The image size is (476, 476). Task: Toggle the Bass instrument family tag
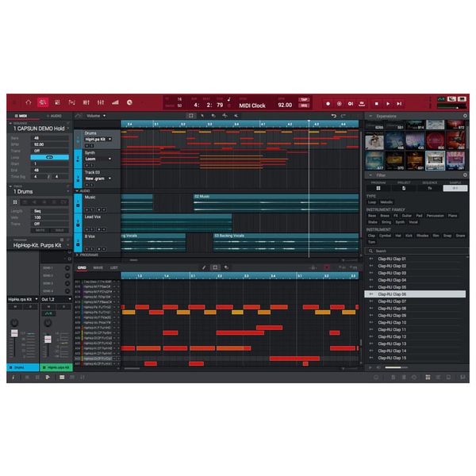[372, 216]
